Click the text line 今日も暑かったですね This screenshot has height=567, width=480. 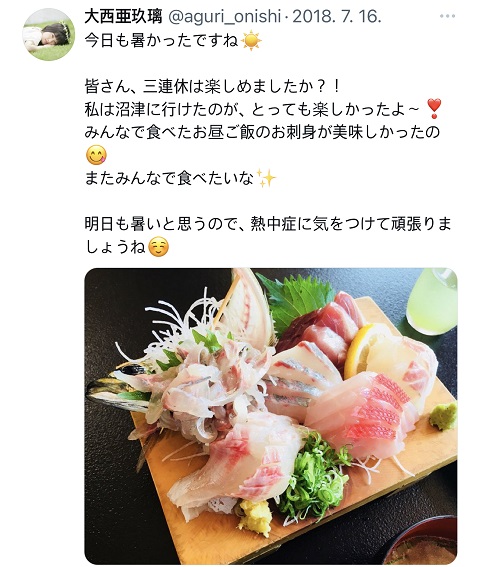point(162,40)
